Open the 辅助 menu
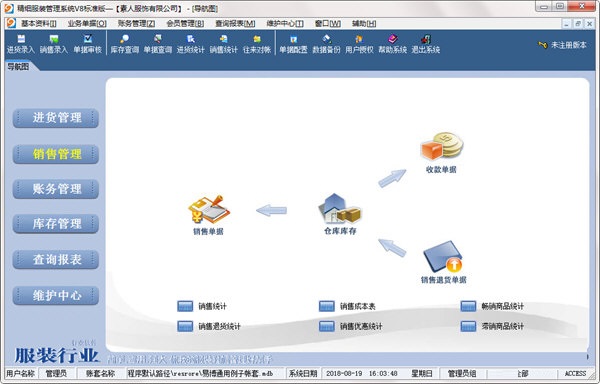The image size is (600, 384). pos(364,24)
